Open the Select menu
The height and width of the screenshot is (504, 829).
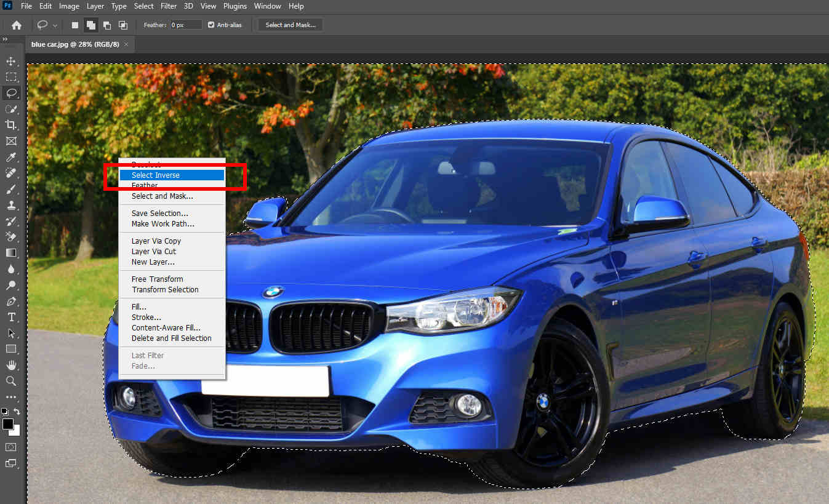point(144,6)
